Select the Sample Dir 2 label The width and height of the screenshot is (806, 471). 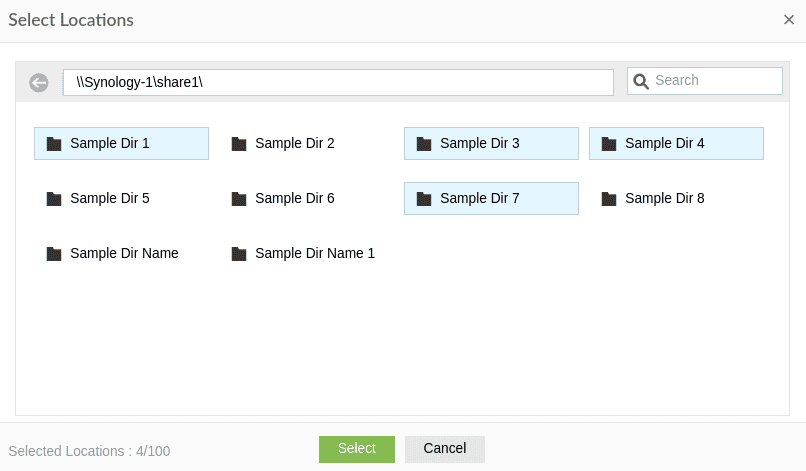point(295,144)
